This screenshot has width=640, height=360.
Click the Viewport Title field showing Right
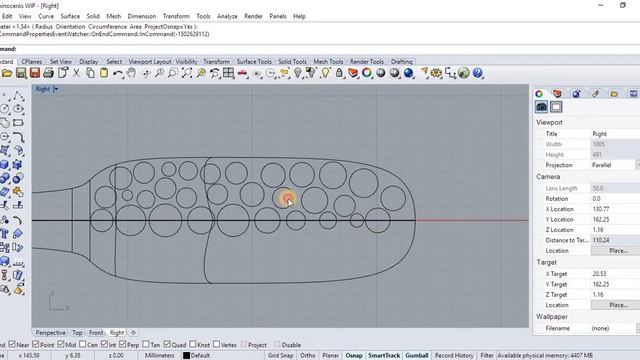(615, 134)
